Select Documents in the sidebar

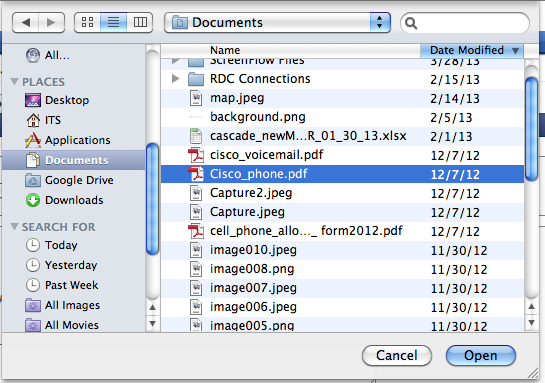click(74, 160)
